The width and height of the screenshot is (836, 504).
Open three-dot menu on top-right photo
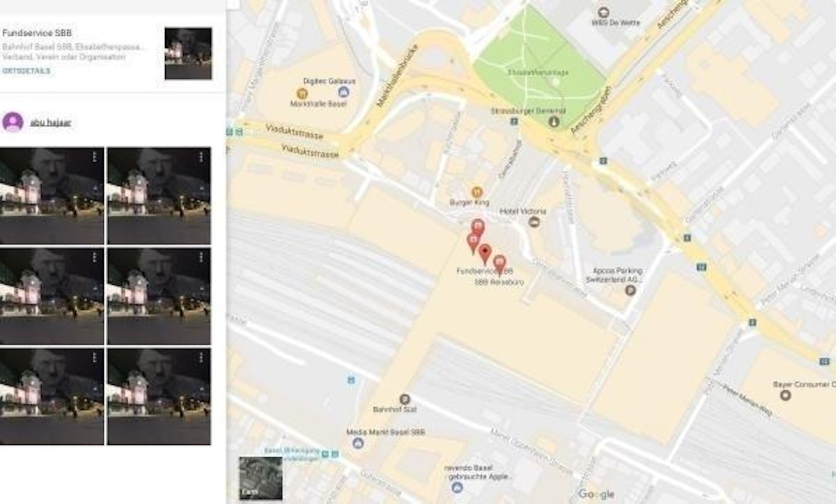click(x=201, y=157)
